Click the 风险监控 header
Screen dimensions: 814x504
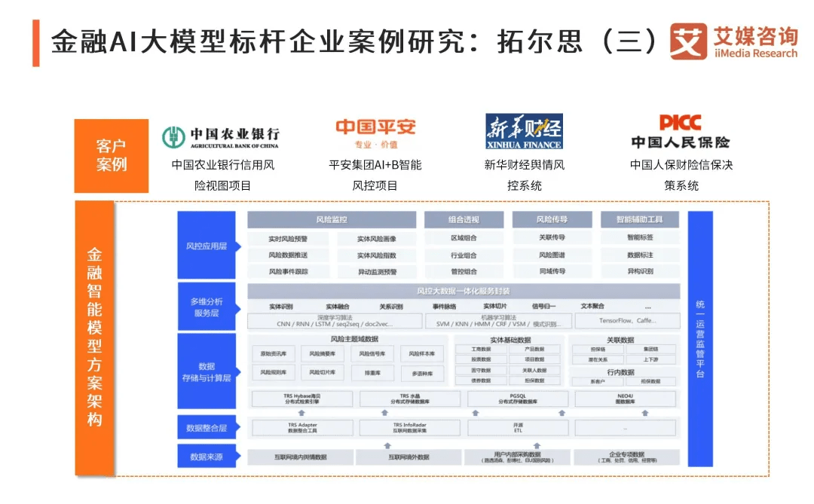332,220
